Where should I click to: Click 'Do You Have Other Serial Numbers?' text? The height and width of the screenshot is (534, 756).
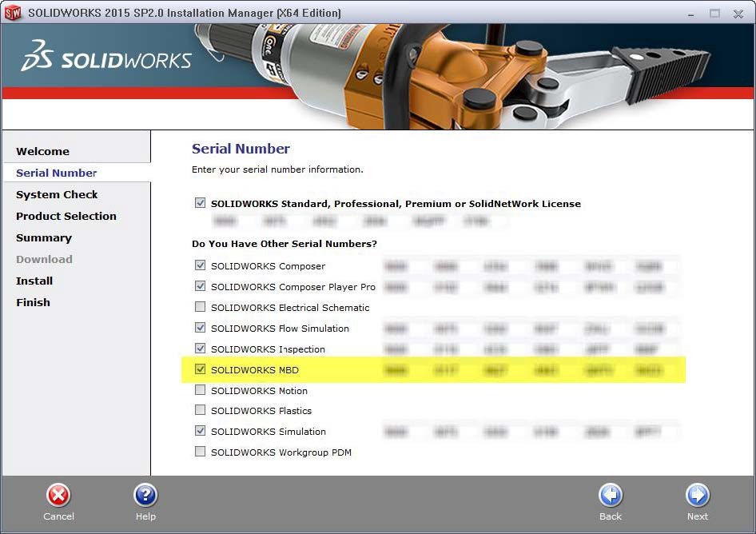[284, 244]
